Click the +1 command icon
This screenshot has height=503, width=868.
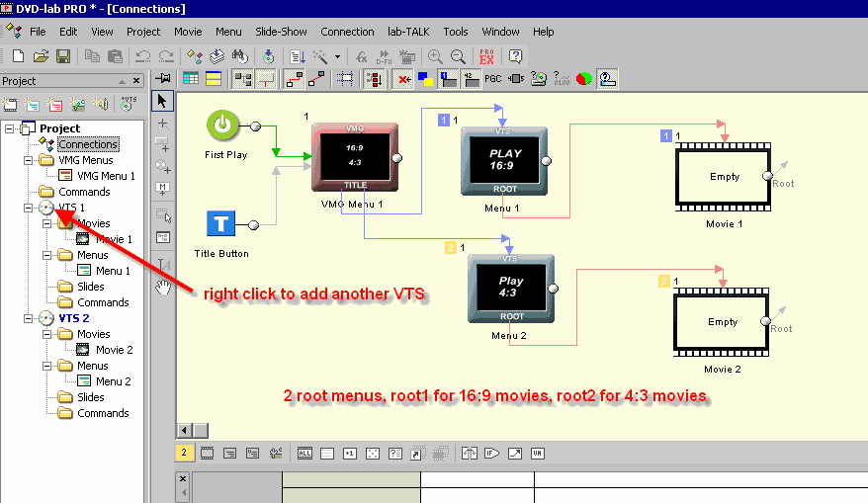[x=350, y=454]
